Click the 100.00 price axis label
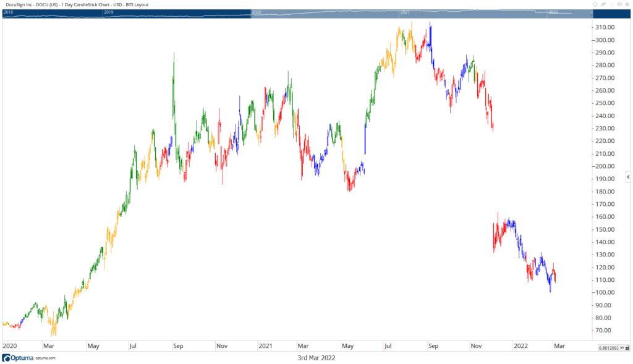The image size is (633, 364). click(x=605, y=292)
